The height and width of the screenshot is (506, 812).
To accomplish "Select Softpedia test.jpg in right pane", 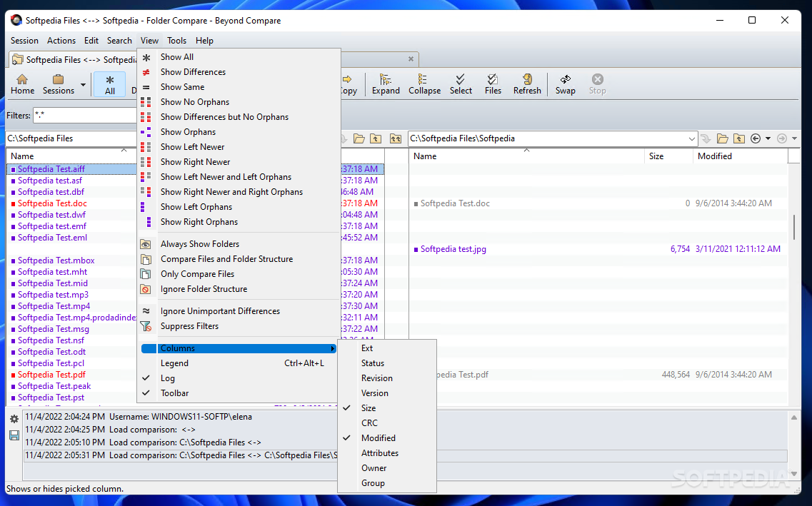I will (x=453, y=249).
